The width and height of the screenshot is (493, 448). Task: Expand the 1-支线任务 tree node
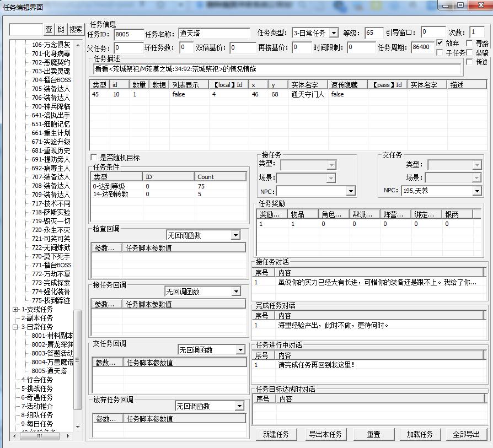click(15, 309)
